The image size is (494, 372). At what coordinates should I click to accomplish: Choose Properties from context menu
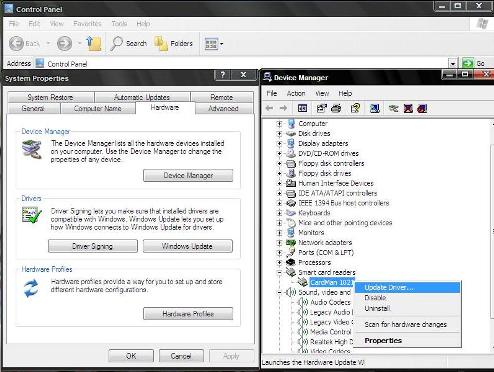pyautogui.click(x=407, y=341)
